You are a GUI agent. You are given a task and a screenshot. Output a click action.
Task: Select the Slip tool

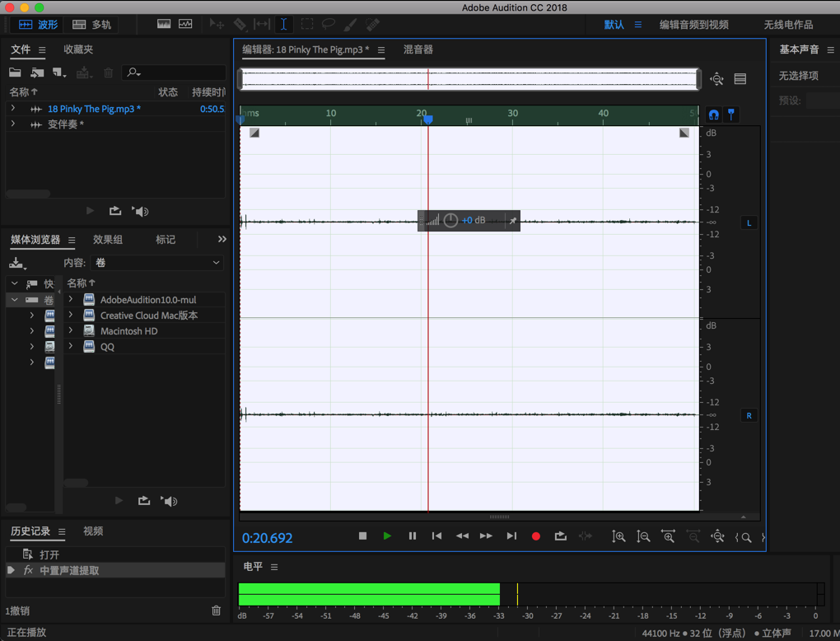261,24
